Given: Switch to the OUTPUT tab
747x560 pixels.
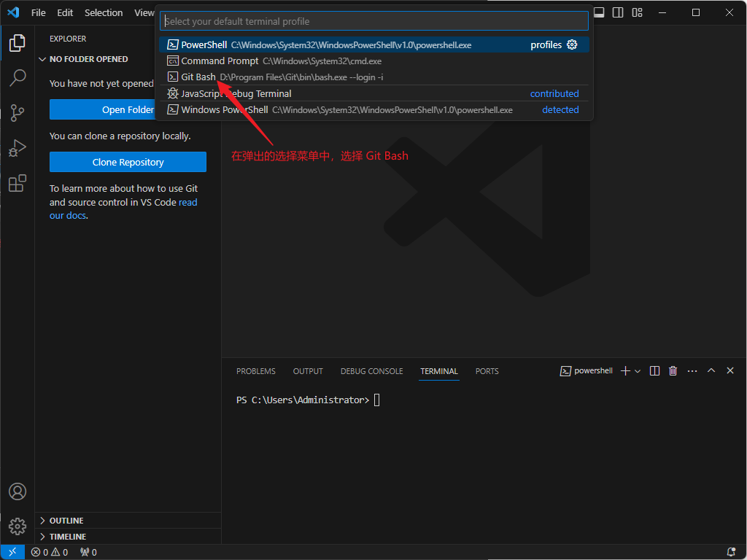Looking at the screenshot, I should [x=308, y=371].
